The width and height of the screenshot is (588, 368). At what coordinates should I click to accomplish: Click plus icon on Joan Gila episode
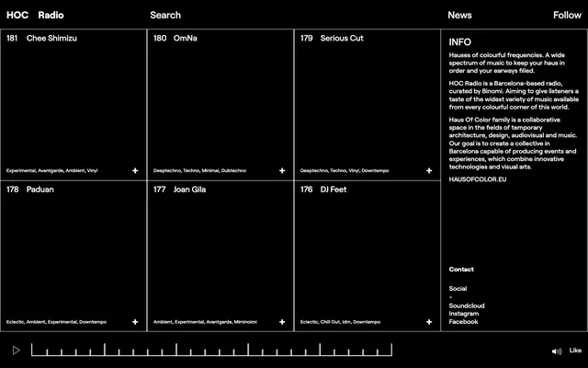(x=282, y=322)
